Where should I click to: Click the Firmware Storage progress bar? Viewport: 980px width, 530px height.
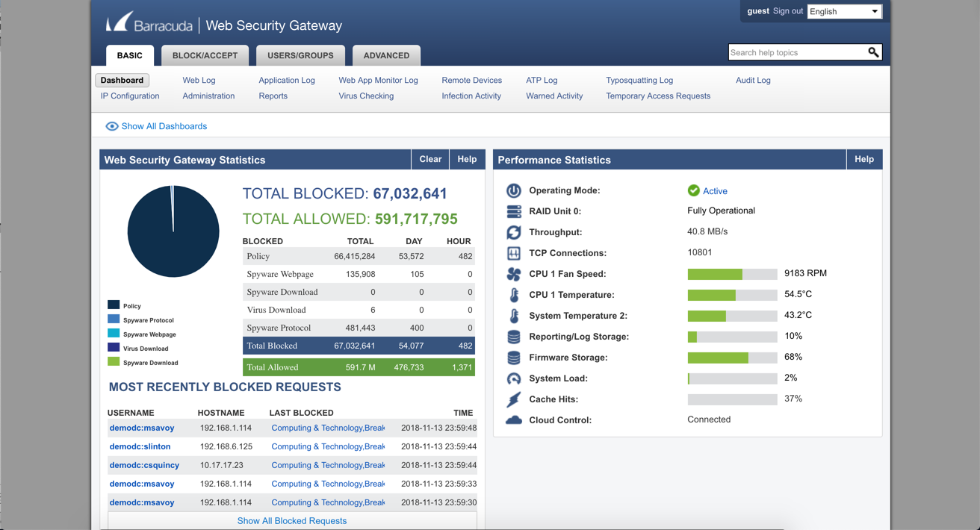tap(732, 358)
